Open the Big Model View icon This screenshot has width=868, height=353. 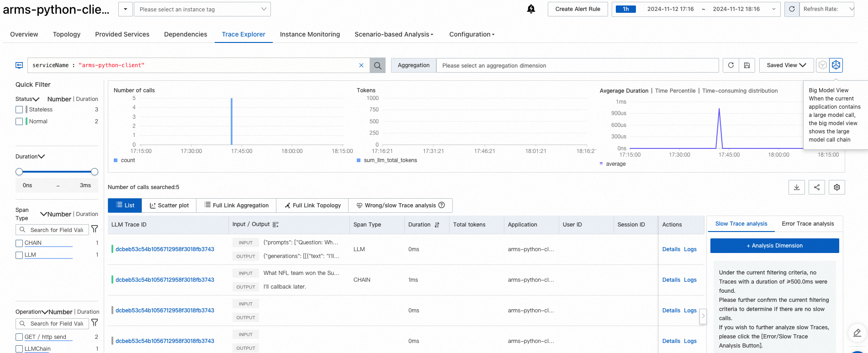pyautogui.click(x=836, y=65)
